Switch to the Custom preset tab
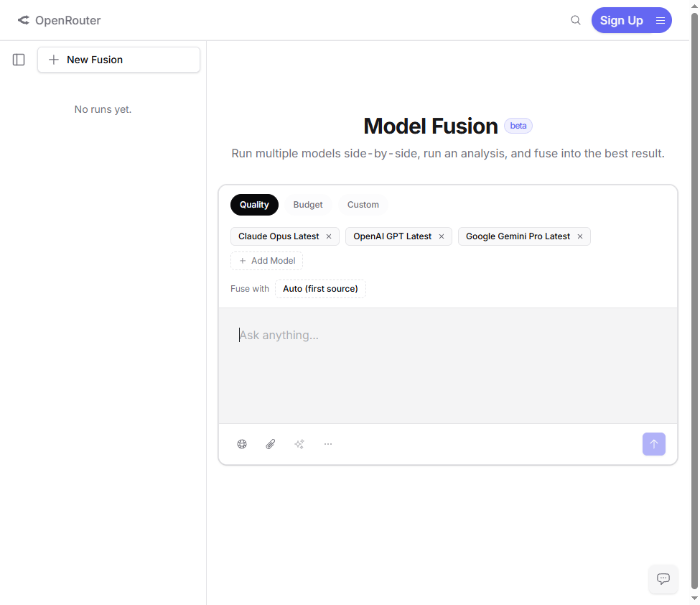700x605 pixels. [363, 205]
